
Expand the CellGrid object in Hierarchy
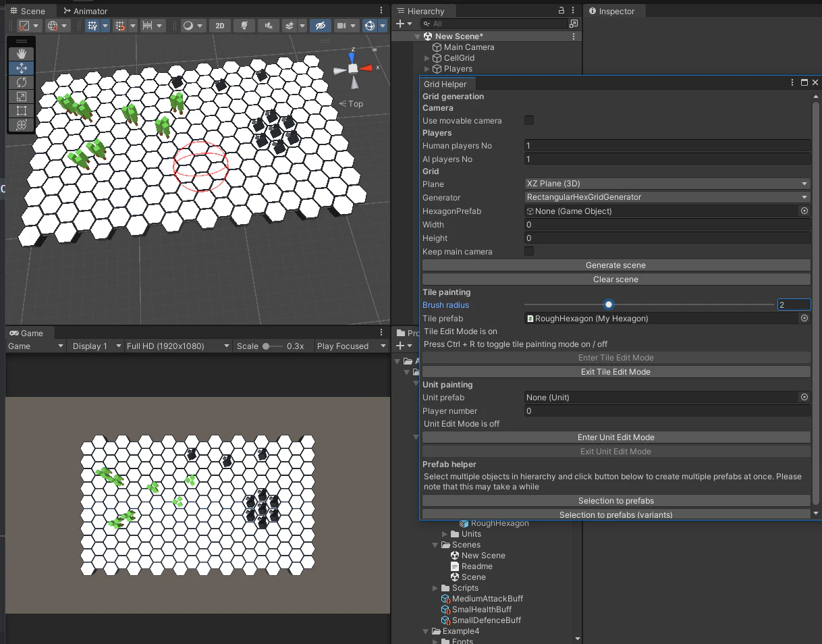tap(427, 58)
